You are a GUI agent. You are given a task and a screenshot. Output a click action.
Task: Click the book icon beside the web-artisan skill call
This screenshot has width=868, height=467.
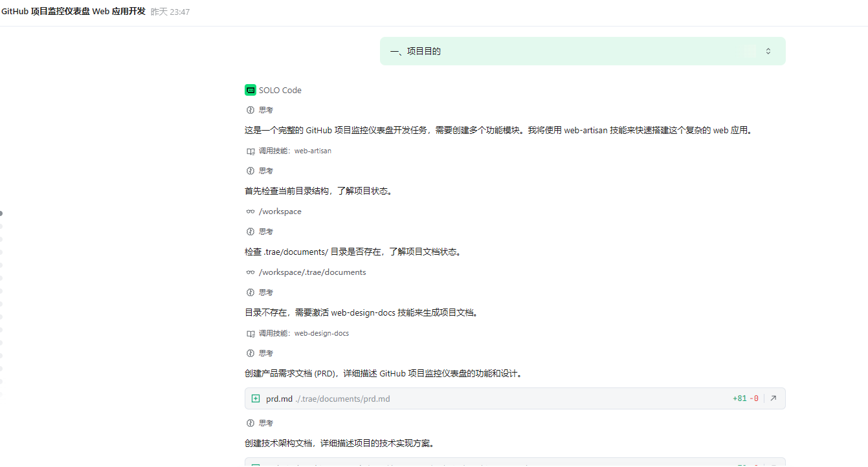pos(250,151)
